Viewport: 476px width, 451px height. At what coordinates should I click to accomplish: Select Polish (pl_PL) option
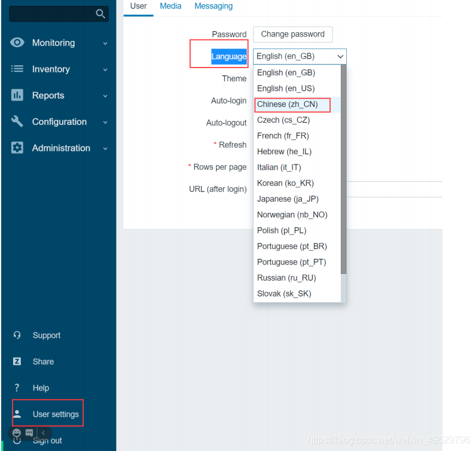[x=297, y=231]
